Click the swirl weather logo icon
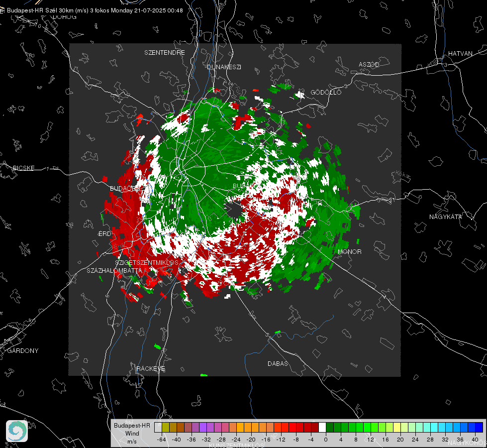Screen dimensions: 487x448 [x=17, y=431]
